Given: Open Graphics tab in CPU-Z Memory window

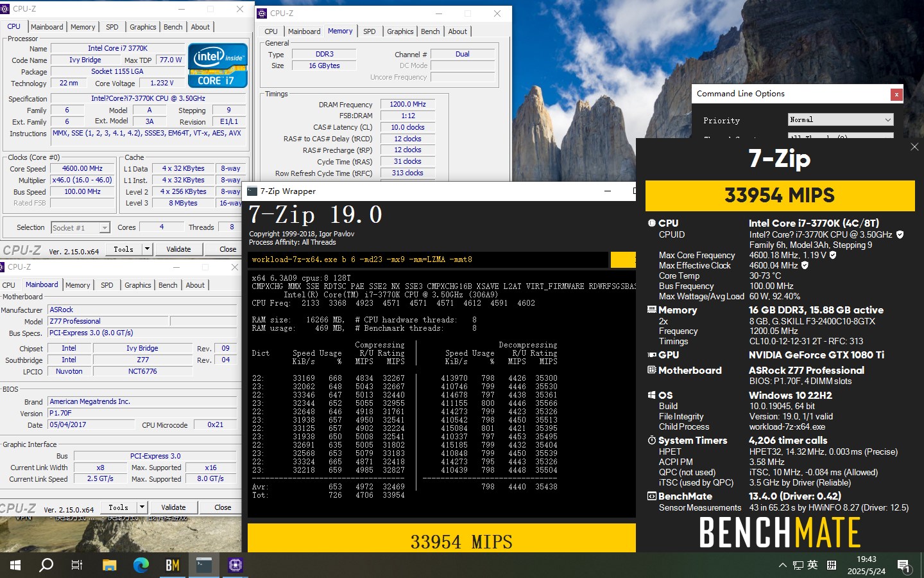Looking at the screenshot, I should click(x=400, y=31).
